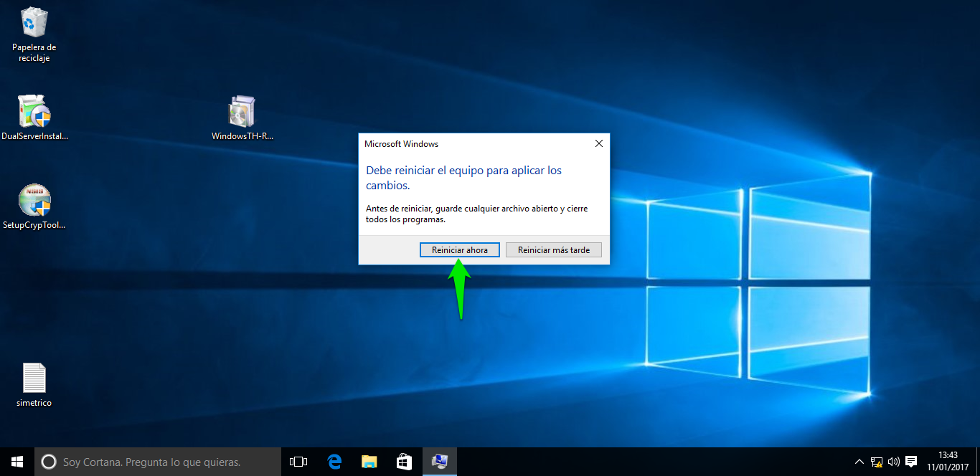Image resolution: width=980 pixels, height=476 pixels.
Task: Open Task View from the taskbar
Action: coord(298,462)
